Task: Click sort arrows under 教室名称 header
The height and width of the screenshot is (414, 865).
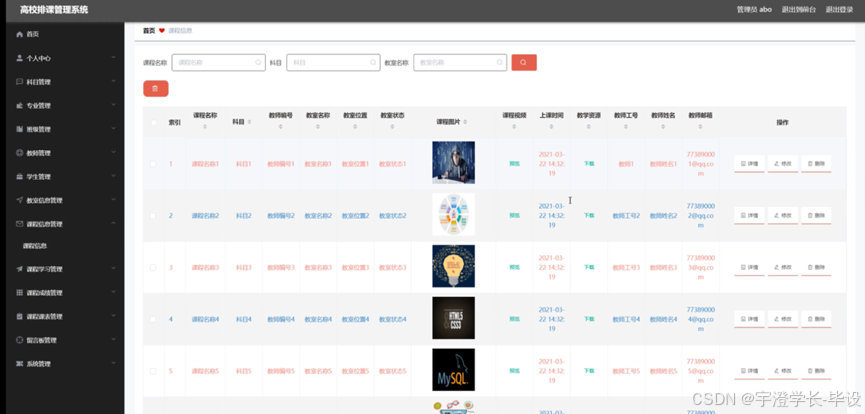Action: 318,127
